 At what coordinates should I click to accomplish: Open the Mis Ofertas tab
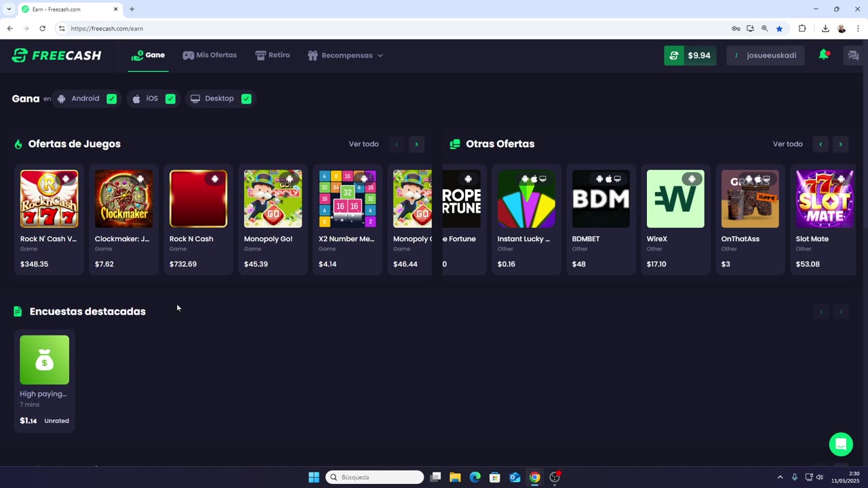coord(210,55)
